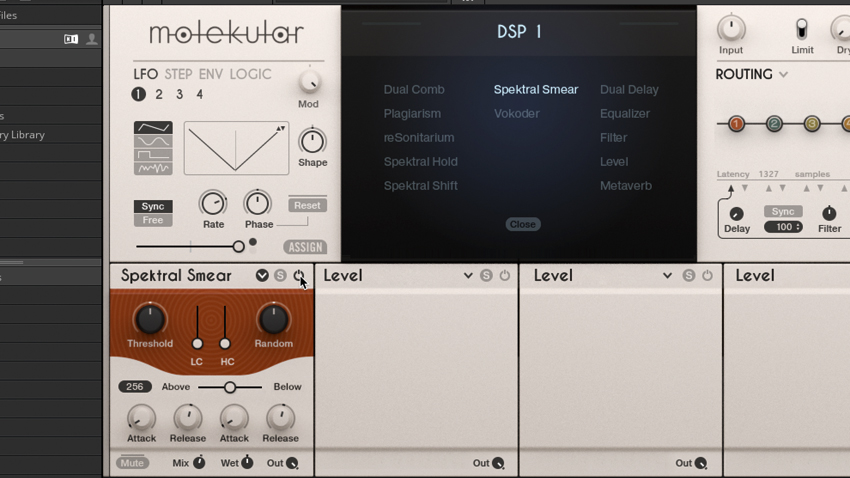Viewport: 850px width, 478px height.
Task: Click the routing Filter knob
Action: [x=829, y=213]
